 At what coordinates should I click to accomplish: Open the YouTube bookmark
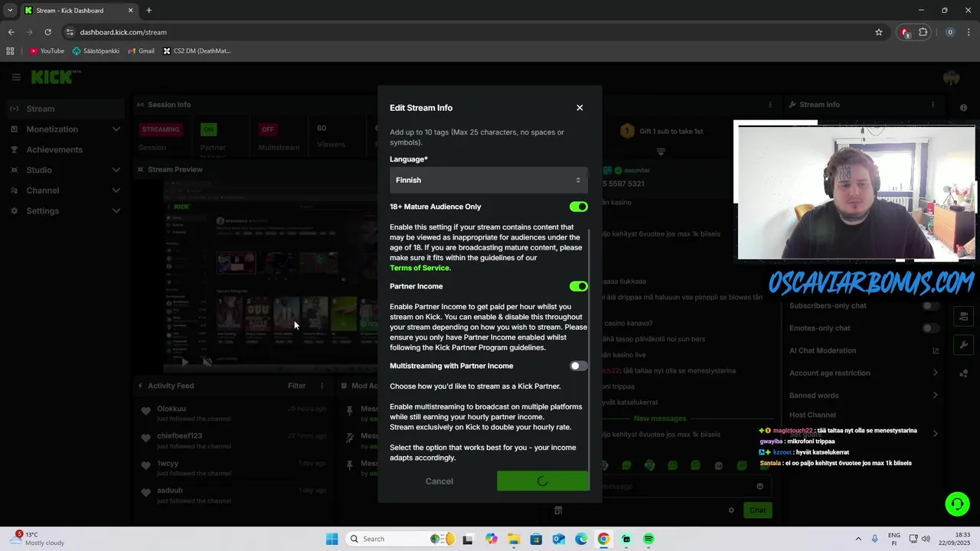click(47, 51)
